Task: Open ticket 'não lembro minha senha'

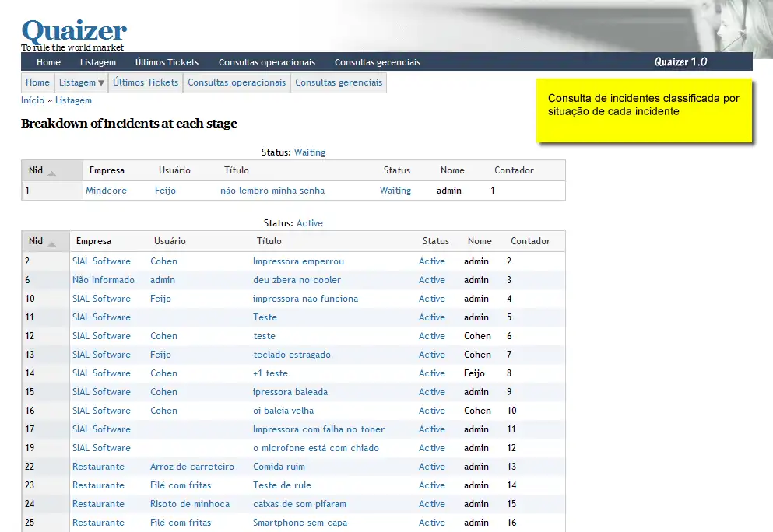Action: click(x=272, y=190)
